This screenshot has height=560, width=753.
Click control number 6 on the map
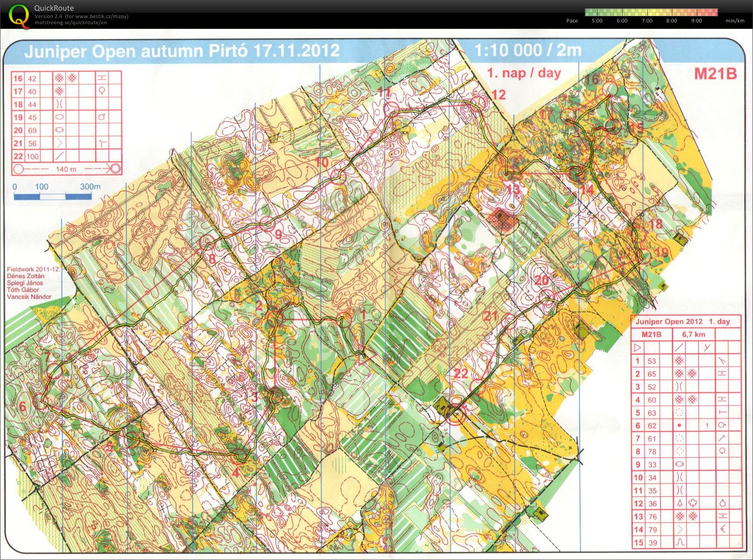click(23, 406)
